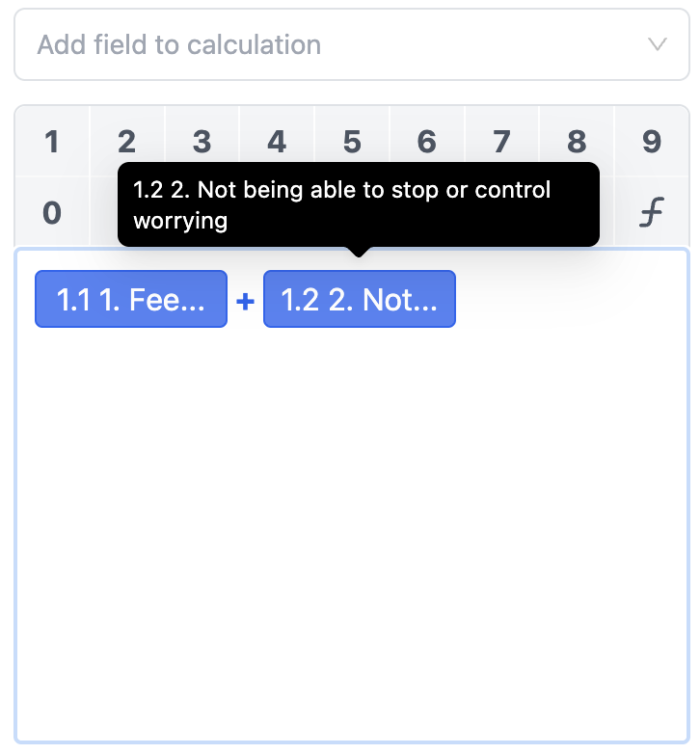The image size is (700, 754).
Task: Select the 1.2 2. Not... field chip
Action: click(360, 299)
